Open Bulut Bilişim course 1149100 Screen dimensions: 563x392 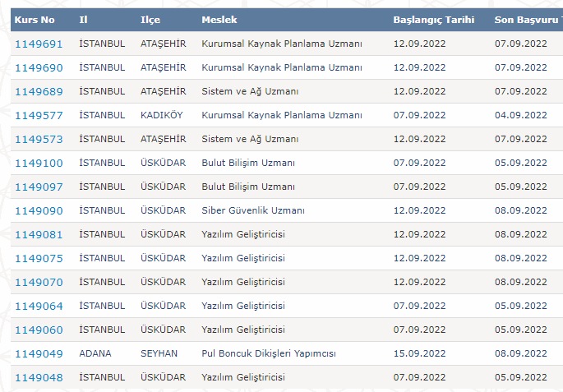tap(39, 163)
